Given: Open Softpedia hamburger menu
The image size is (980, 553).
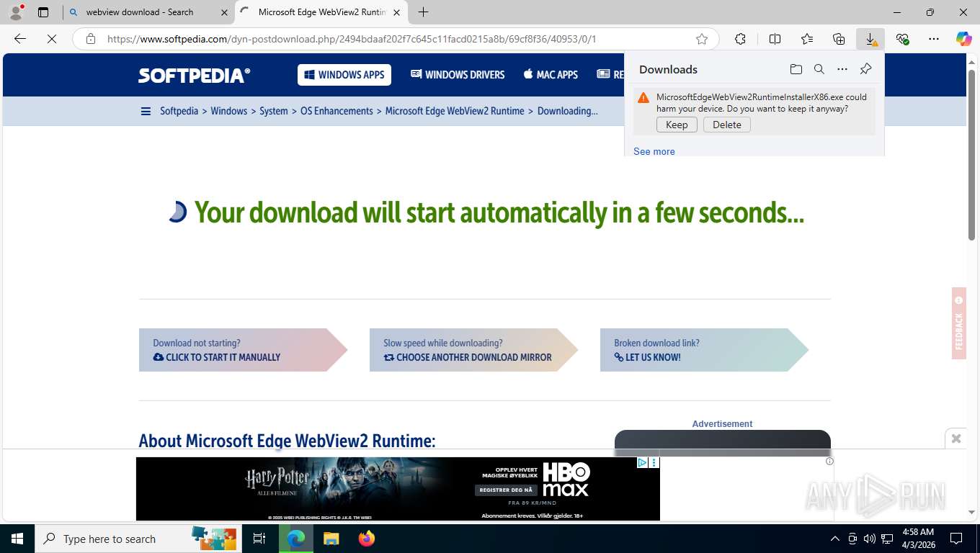Looking at the screenshot, I should point(146,111).
